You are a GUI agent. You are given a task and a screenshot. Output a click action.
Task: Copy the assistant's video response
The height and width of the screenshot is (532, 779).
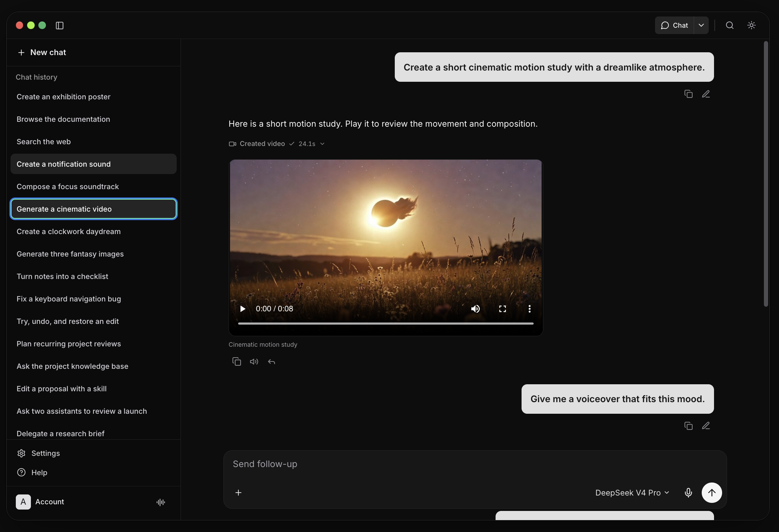(x=237, y=361)
